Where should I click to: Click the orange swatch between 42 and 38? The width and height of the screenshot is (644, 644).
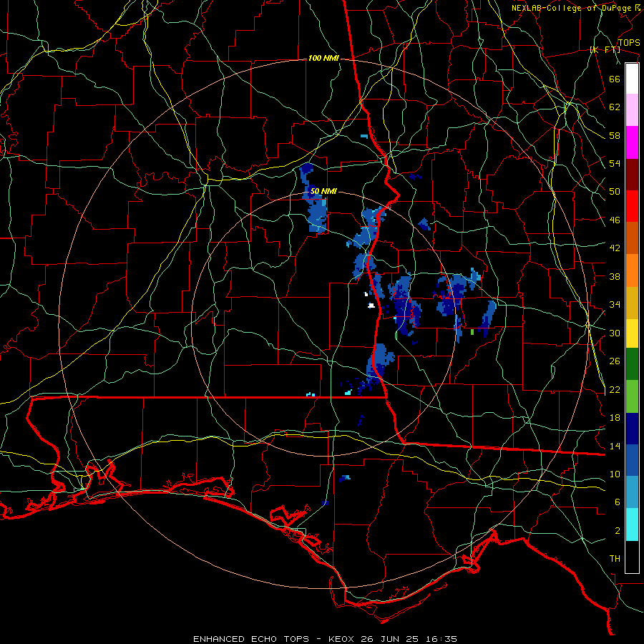632,270
